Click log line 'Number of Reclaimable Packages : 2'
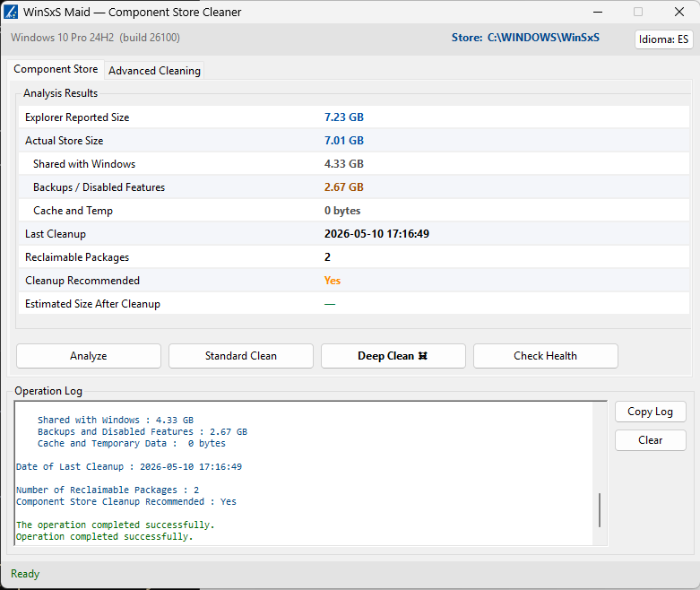This screenshot has height=590, width=700. 108,490
